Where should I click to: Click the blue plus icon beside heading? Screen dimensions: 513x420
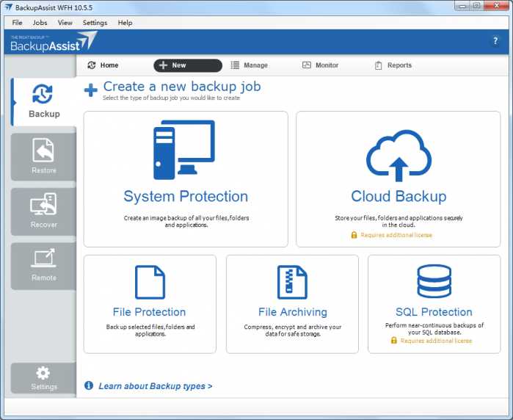90,90
